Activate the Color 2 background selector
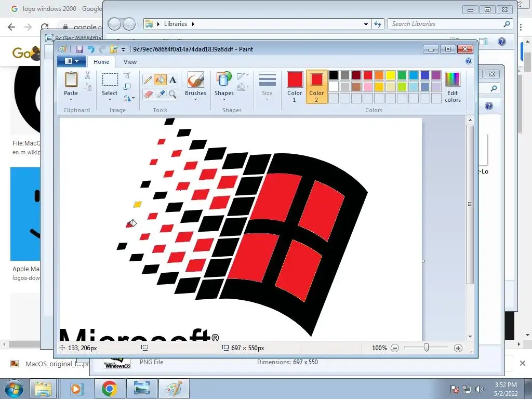The height and width of the screenshot is (399, 532). [316, 87]
